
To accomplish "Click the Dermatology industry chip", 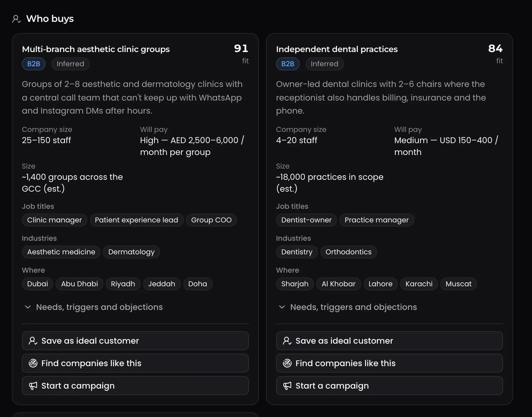I will [132, 252].
